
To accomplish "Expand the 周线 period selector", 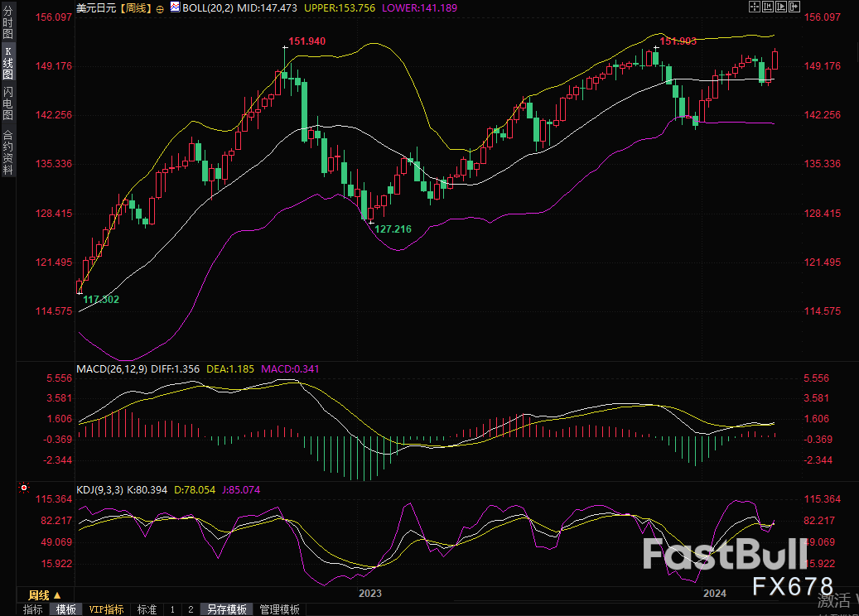I will 44,595.
